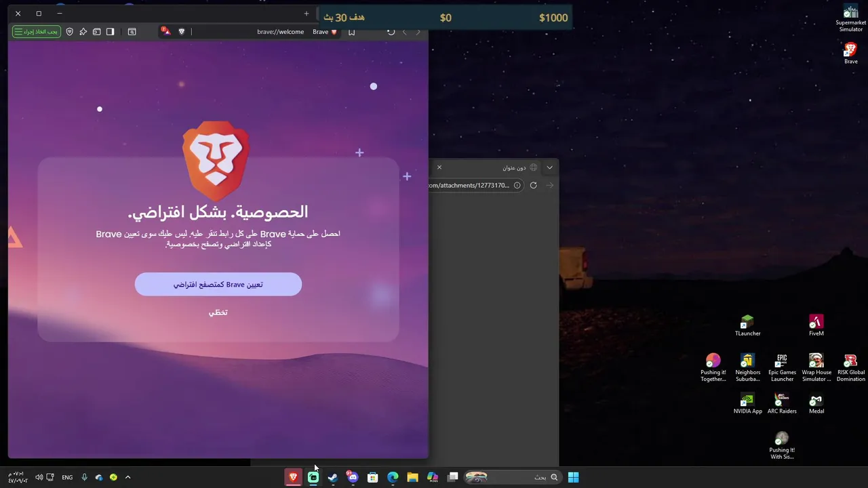Screen dimensions: 868x488
Task: Open Microsoft Store from the taskbar
Action: [x=372, y=477]
